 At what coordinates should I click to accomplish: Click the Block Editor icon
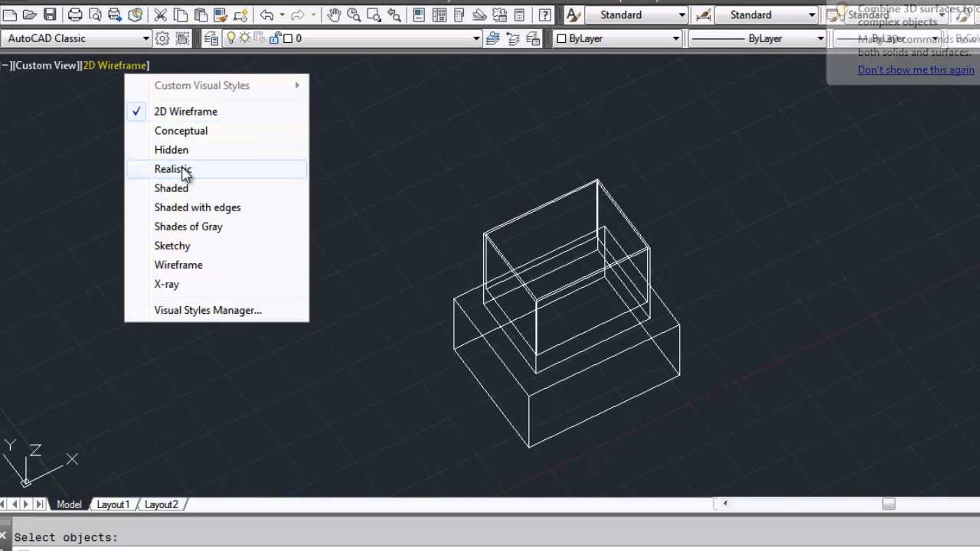click(x=240, y=15)
